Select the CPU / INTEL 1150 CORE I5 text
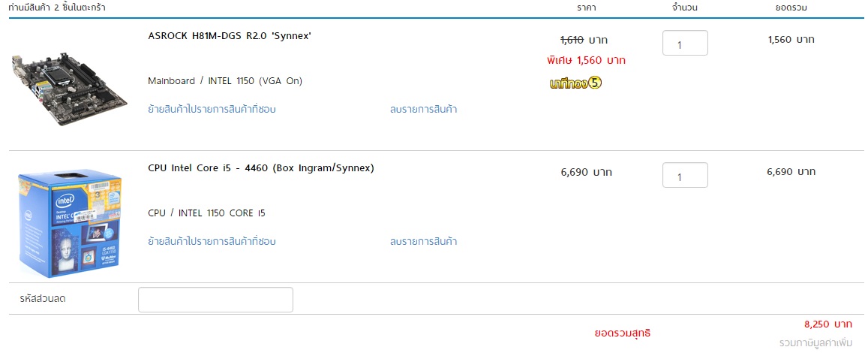This screenshot has width=868, height=353. coord(207,213)
